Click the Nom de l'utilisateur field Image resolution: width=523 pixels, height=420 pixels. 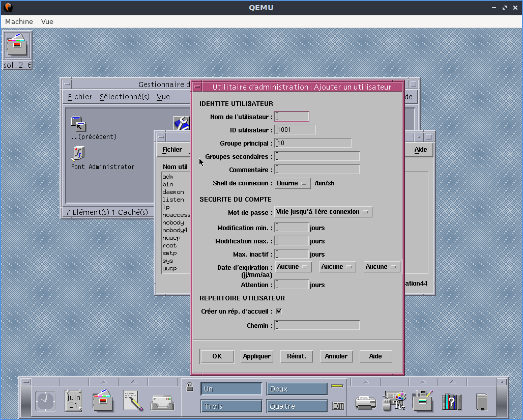[292, 117]
